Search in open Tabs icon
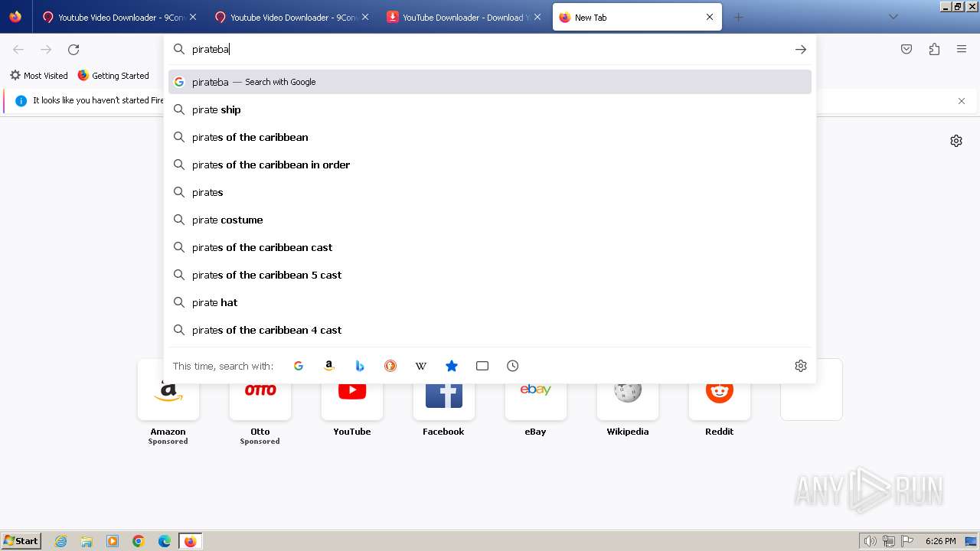 tap(482, 366)
